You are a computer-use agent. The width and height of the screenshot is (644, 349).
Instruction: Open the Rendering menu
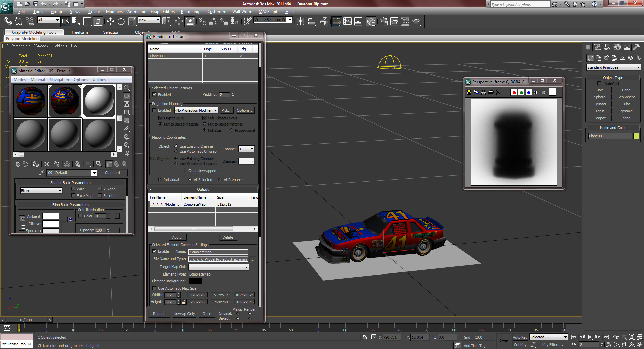pyautogui.click(x=190, y=12)
